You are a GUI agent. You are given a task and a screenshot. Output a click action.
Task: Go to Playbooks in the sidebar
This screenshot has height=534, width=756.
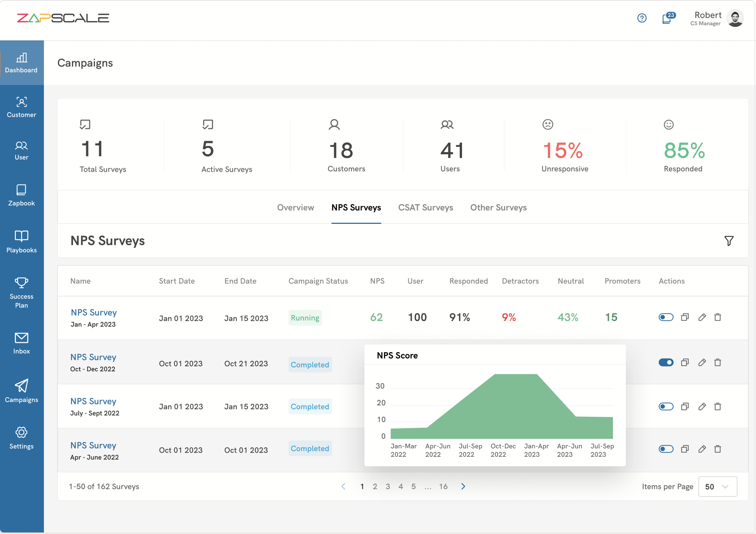pos(22,242)
